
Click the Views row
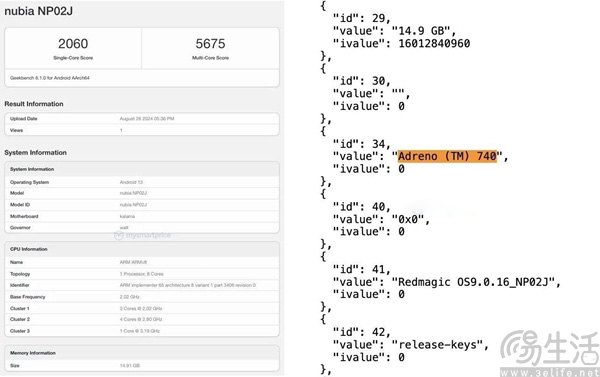click(142, 130)
